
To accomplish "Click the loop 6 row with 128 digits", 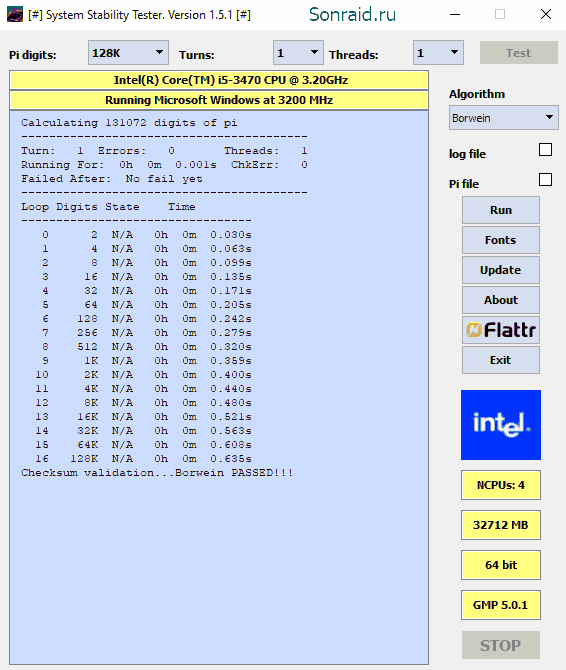I will coord(147,319).
